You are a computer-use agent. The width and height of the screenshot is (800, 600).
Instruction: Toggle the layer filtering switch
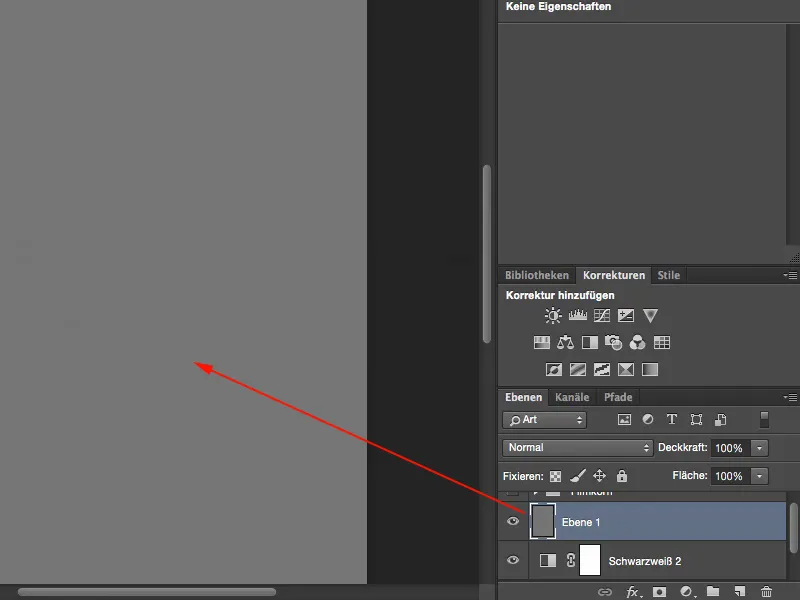coord(764,419)
